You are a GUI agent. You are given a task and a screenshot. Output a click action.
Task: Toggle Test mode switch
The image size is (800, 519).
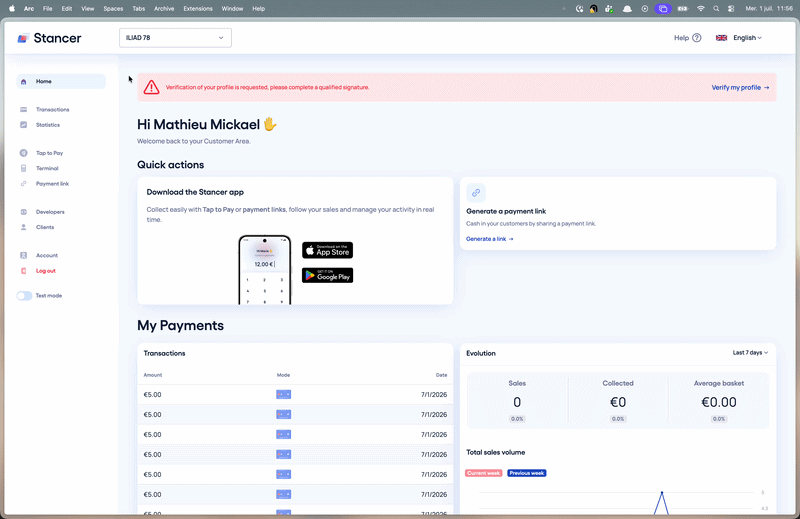click(24, 296)
